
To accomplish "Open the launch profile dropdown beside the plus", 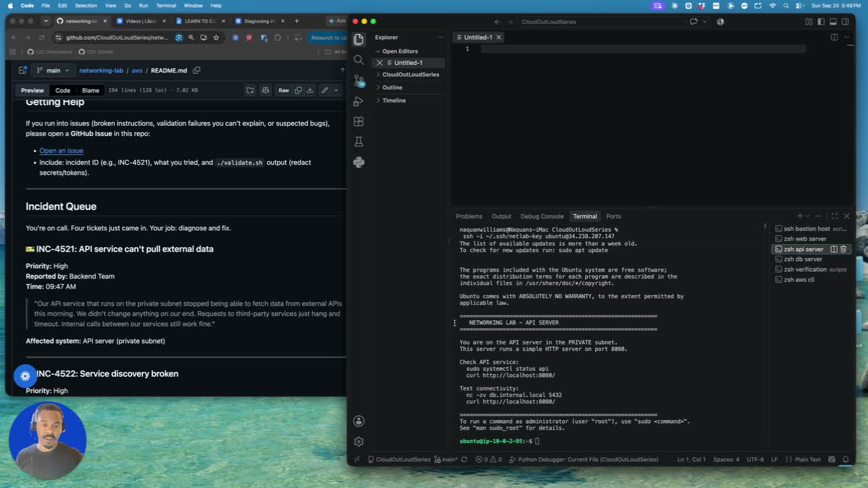I will tap(808, 216).
